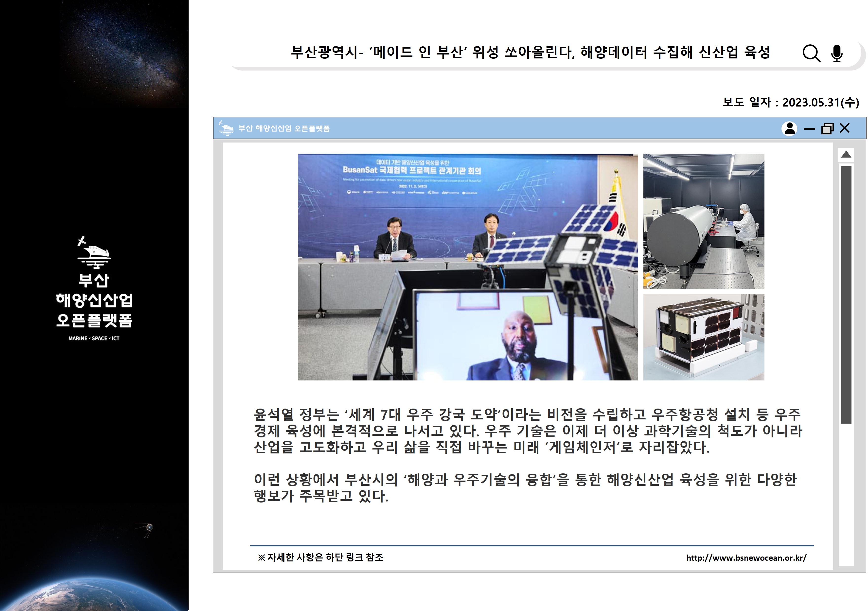Select the cube satellite photo
The image size is (868, 611).
[704, 337]
